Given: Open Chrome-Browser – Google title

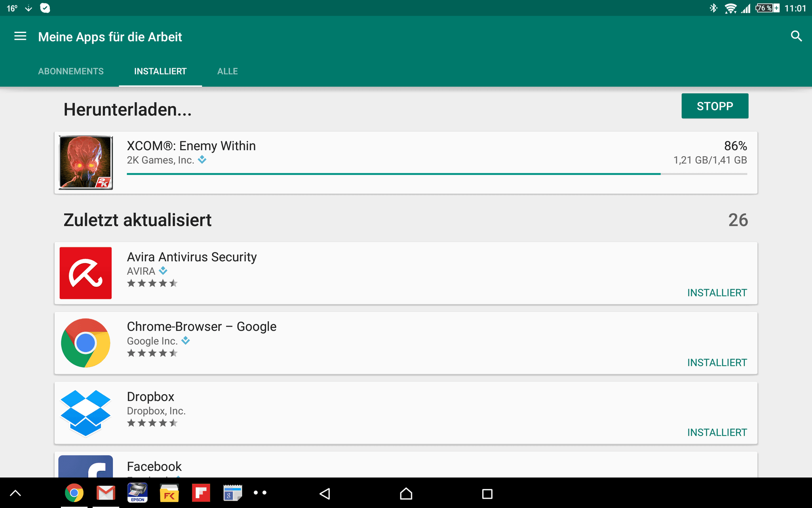Looking at the screenshot, I should pos(202,326).
